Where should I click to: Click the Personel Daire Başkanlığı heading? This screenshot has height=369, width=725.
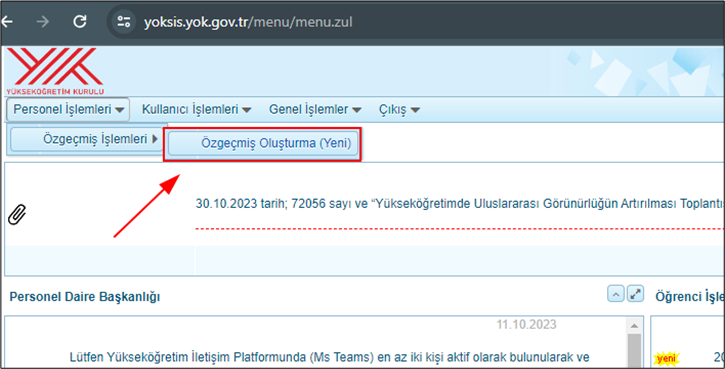point(85,297)
